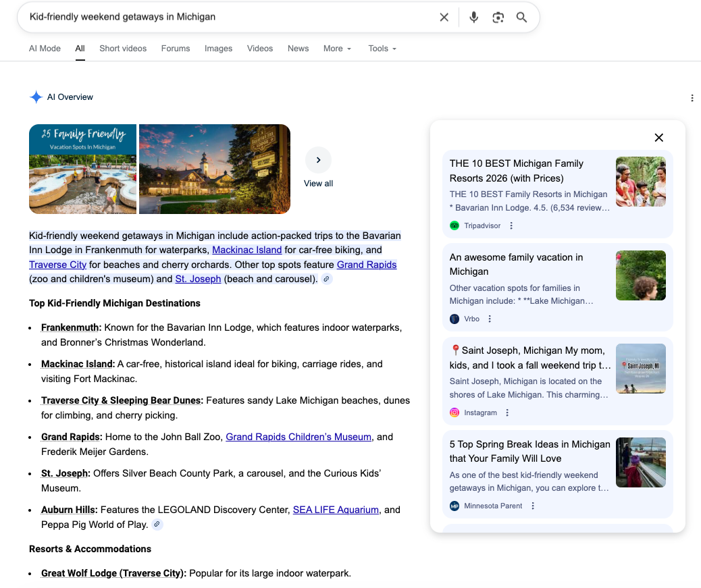The width and height of the screenshot is (701, 588).
Task: Open the Mackinac Island link
Action: pyautogui.click(x=246, y=250)
